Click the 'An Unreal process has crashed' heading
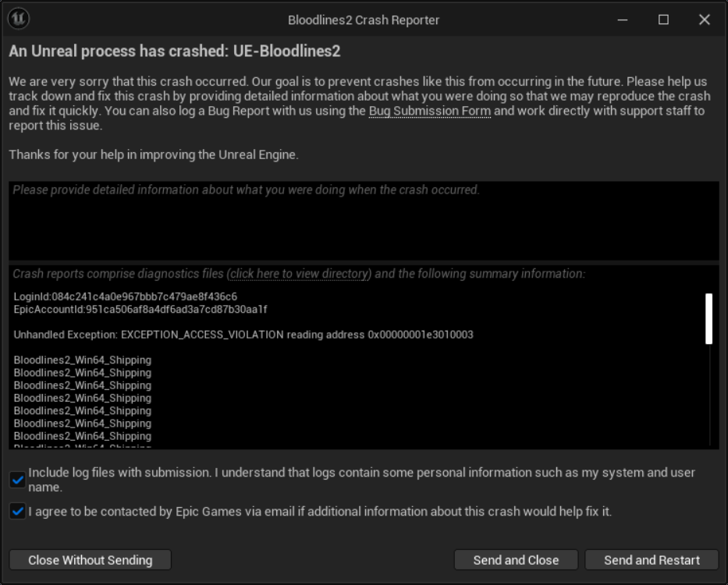The height and width of the screenshot is (585, 728). click(x=175, y=52)
